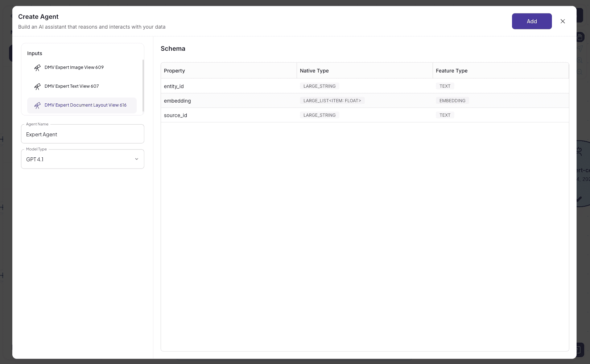Click the entity_id property cell

coord(229,86)
